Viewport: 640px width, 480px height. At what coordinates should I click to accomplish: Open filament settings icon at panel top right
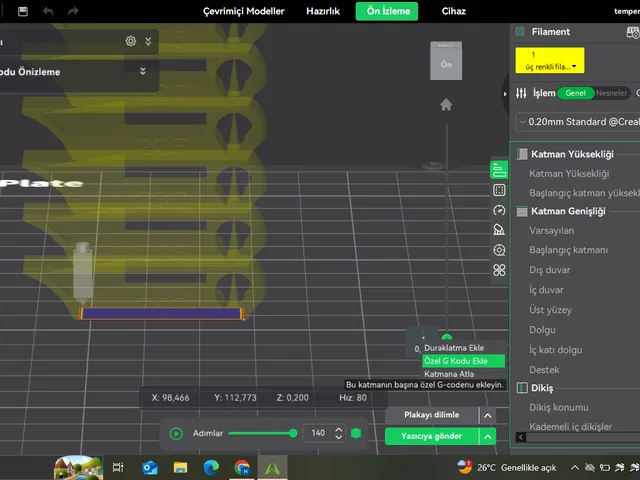click(x=633, y=32)
